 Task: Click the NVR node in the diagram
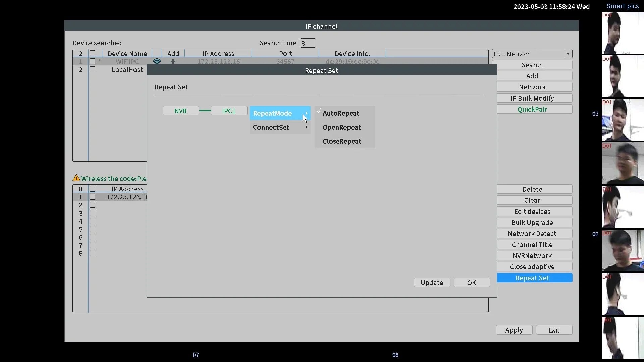(181, 111)
